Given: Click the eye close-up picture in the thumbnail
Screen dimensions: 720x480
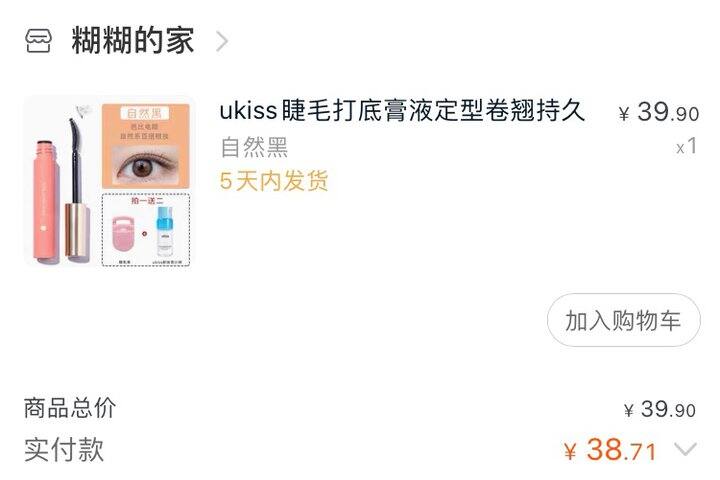Looking at the screenshot, I should pyautogui.click(x=146, y=165).
